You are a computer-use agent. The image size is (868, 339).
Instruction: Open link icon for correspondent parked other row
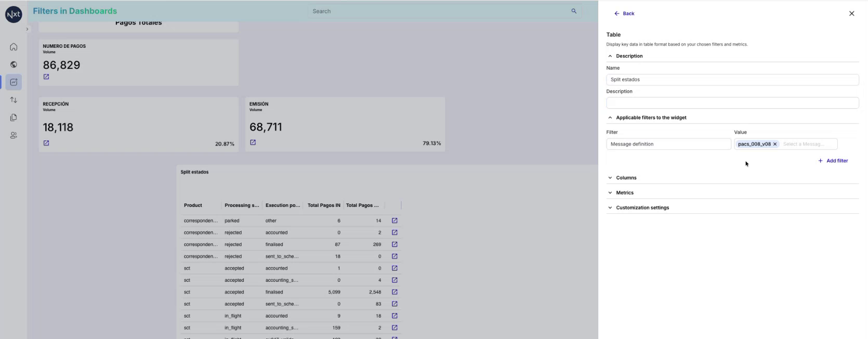coord(394,220)
